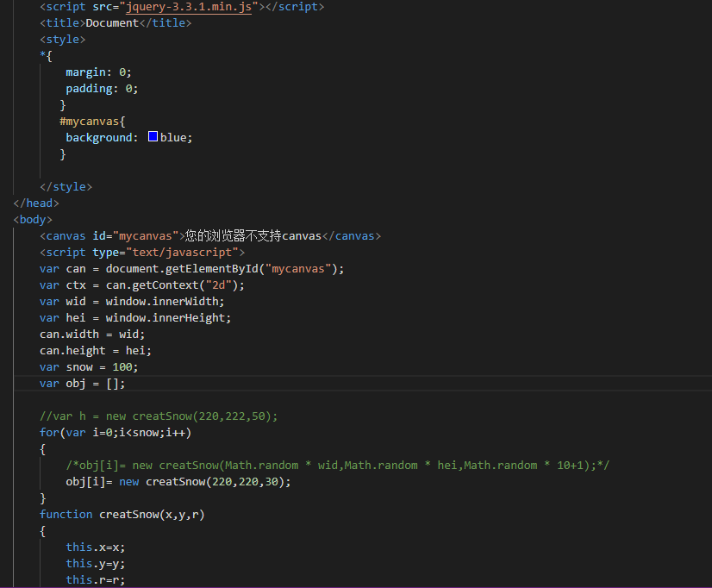This screenshot has height=588, width=712.
Task: Click the '#mycanvas{' selector line
Action: pos(92,122)
